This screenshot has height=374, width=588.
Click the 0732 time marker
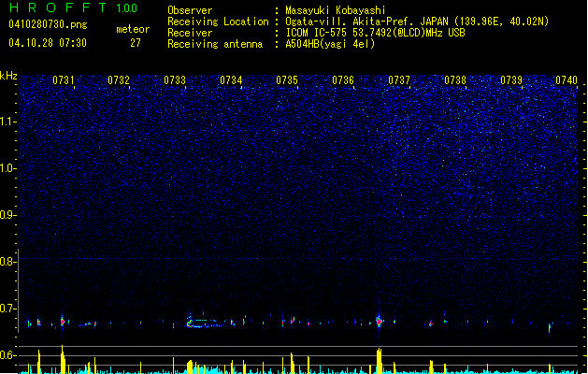point(119,80)
